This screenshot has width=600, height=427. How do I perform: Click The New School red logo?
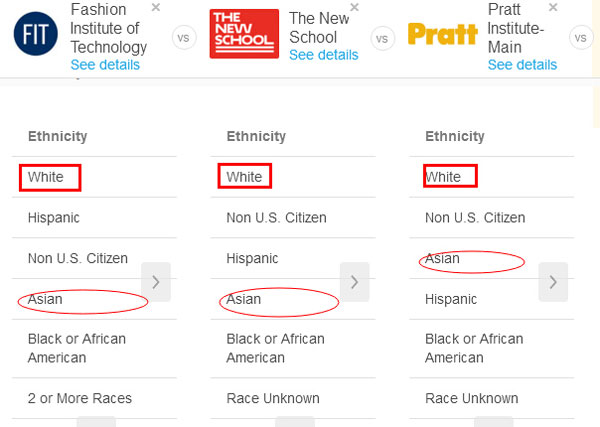[x=244, y=34]
